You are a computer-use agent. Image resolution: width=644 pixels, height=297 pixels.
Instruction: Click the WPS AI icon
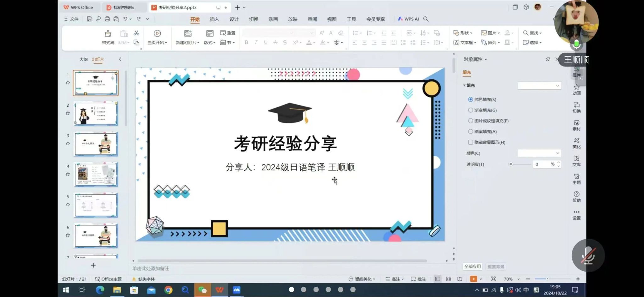(x=408, y=19)
